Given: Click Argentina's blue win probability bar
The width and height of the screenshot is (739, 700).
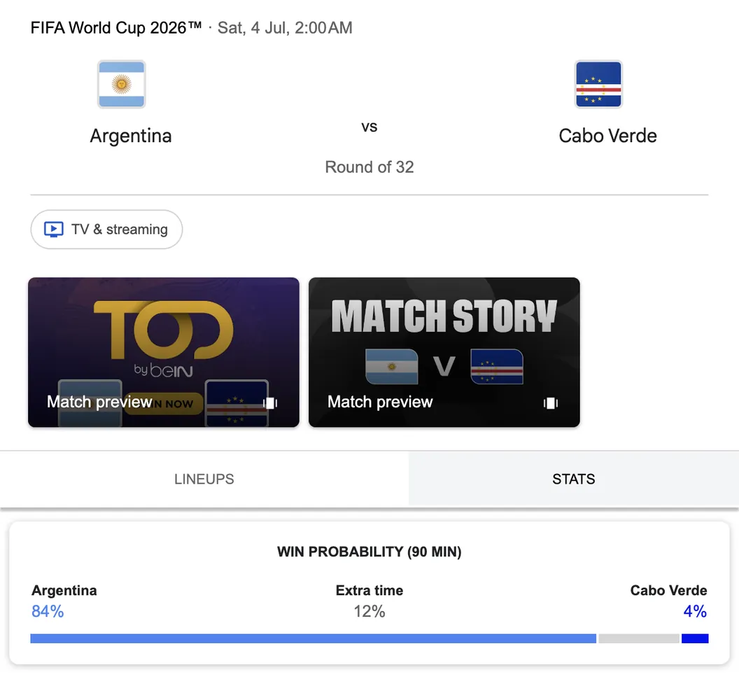Looking at the screenshot, I should point(314,638).
